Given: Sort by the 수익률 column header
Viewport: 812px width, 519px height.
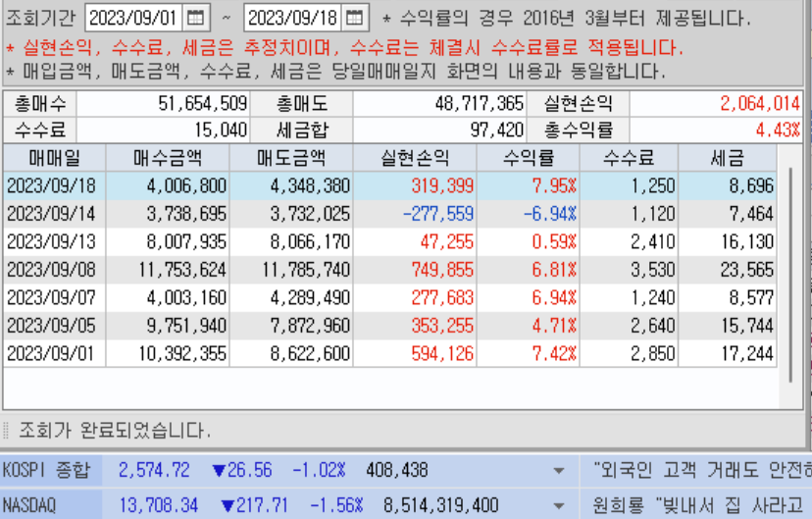Looking at the screenshot, I should 529,157.
